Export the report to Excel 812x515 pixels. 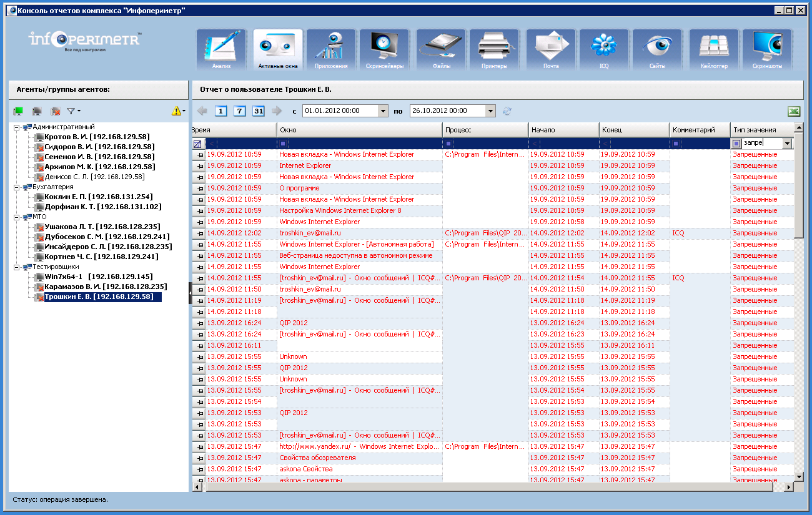[x=794, y=111]
